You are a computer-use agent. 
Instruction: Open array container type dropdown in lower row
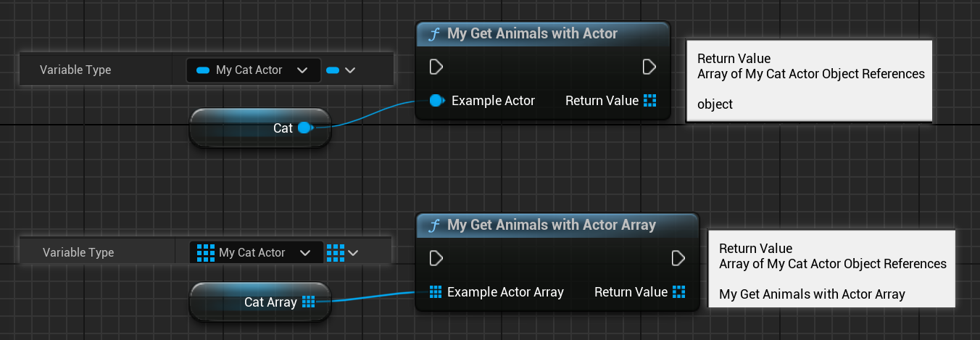pos(343,252)
